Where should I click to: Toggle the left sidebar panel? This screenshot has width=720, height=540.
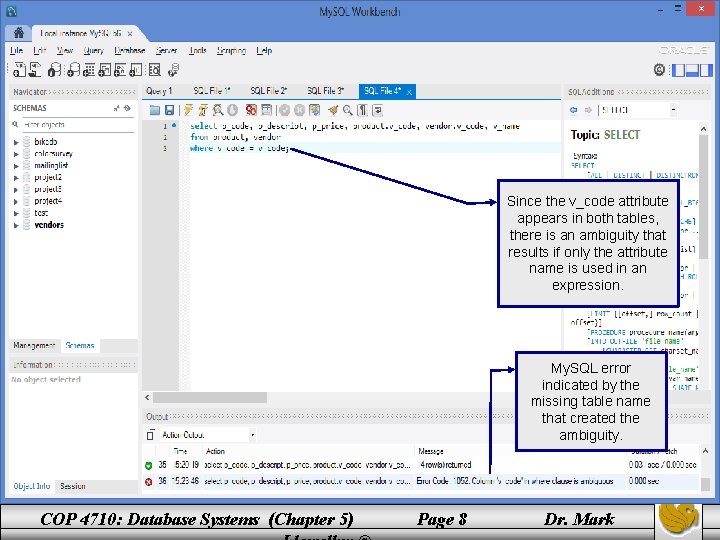click(678, 70)
